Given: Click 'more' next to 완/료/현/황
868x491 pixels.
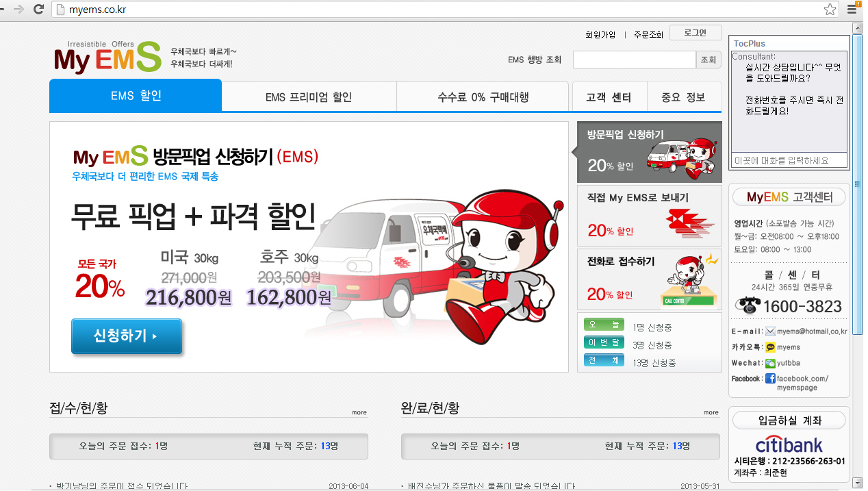Looking at the screenshot, I should coord(711,412).
